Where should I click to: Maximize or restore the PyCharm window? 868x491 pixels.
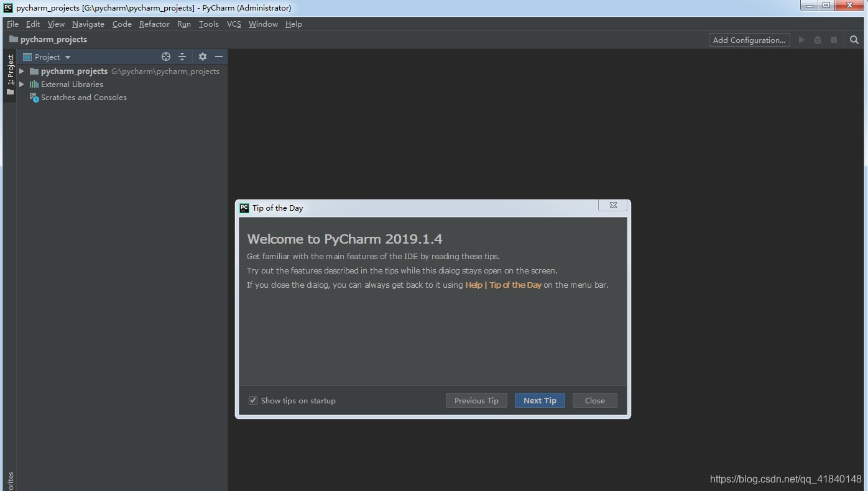coord(826,6)
